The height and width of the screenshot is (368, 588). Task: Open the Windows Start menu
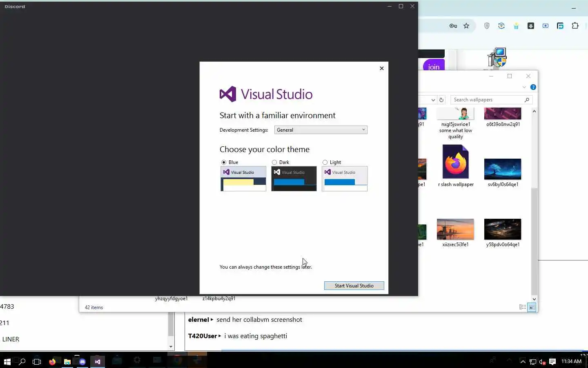tap(7, 361)
